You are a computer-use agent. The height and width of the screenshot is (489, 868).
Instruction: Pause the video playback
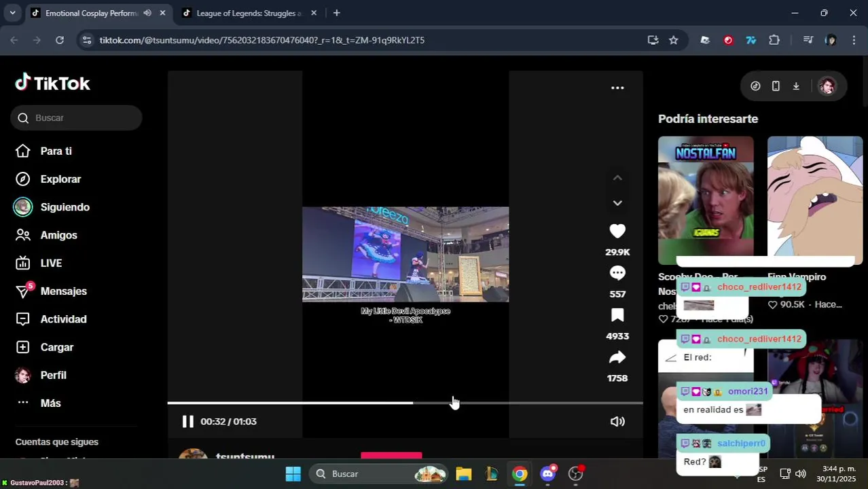(188, 421)
